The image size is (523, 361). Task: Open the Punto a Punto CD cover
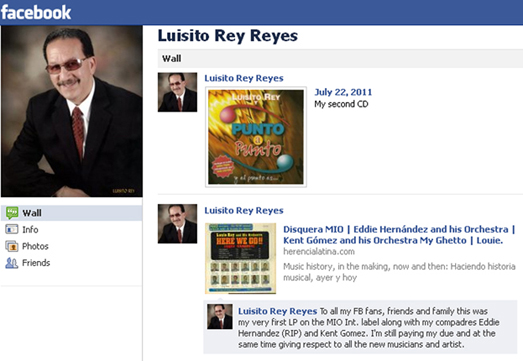point(256,137)
